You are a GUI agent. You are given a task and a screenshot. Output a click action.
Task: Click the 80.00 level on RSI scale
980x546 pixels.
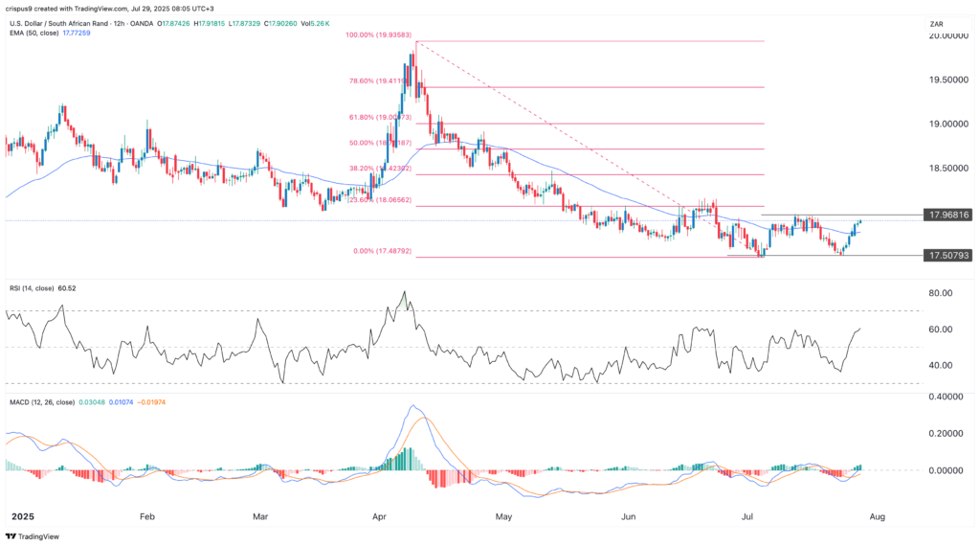[935, 293]
